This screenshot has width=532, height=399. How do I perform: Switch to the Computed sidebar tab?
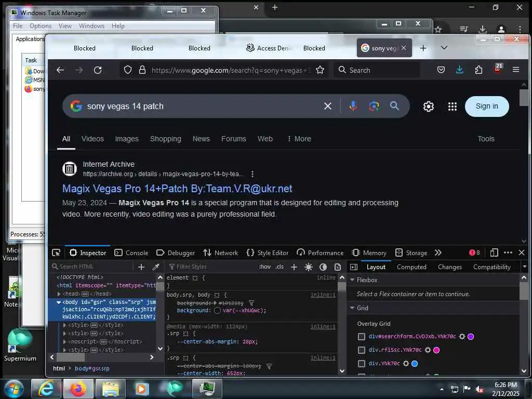tap(411, 267)
